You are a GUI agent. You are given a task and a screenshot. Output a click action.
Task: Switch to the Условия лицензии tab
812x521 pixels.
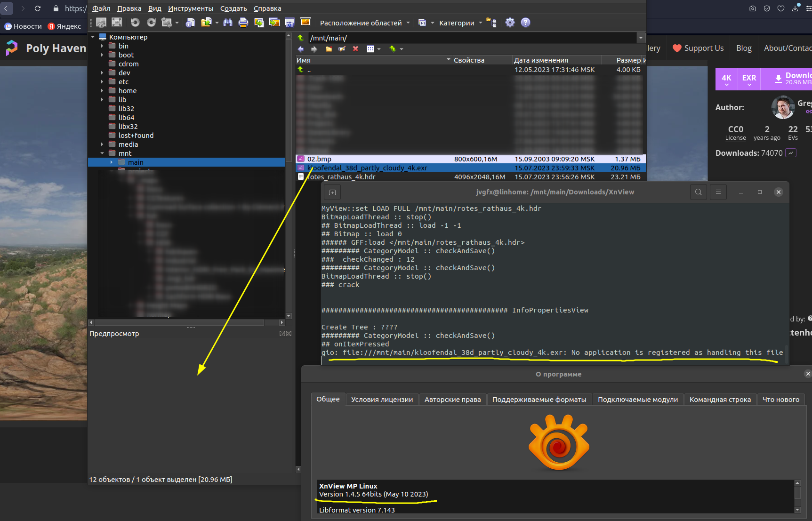(x=382, y=400)
